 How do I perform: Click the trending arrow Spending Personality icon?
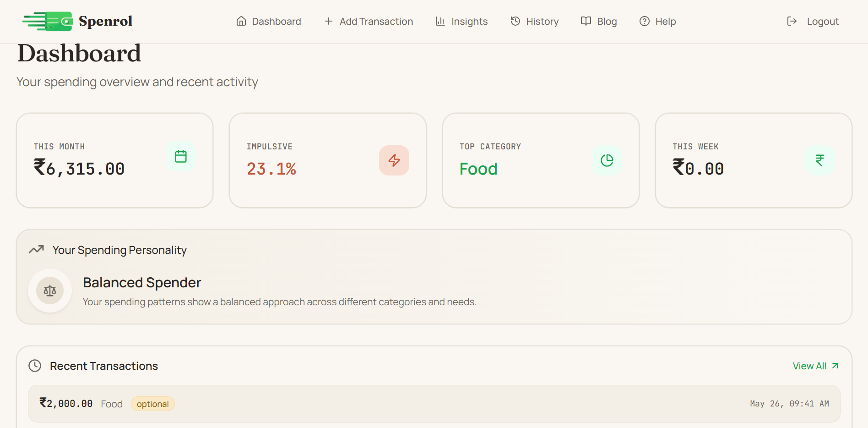click(x=36, y=250)
